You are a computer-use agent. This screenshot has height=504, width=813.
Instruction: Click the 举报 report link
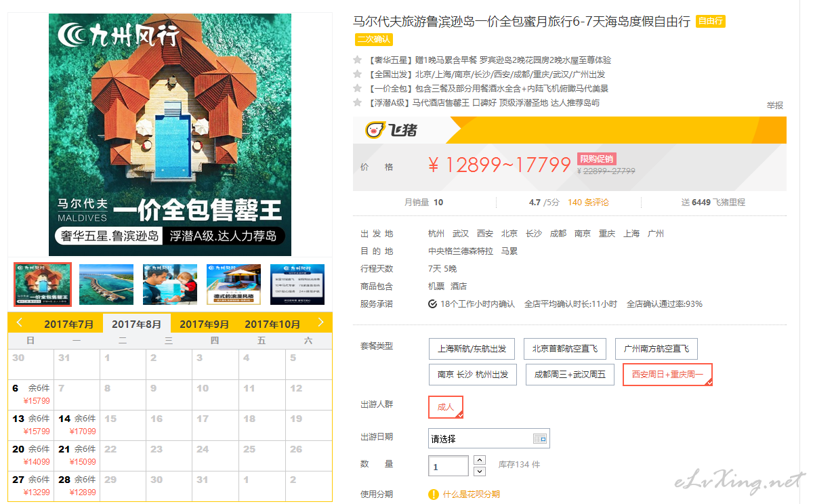click(x=775, y=105)
